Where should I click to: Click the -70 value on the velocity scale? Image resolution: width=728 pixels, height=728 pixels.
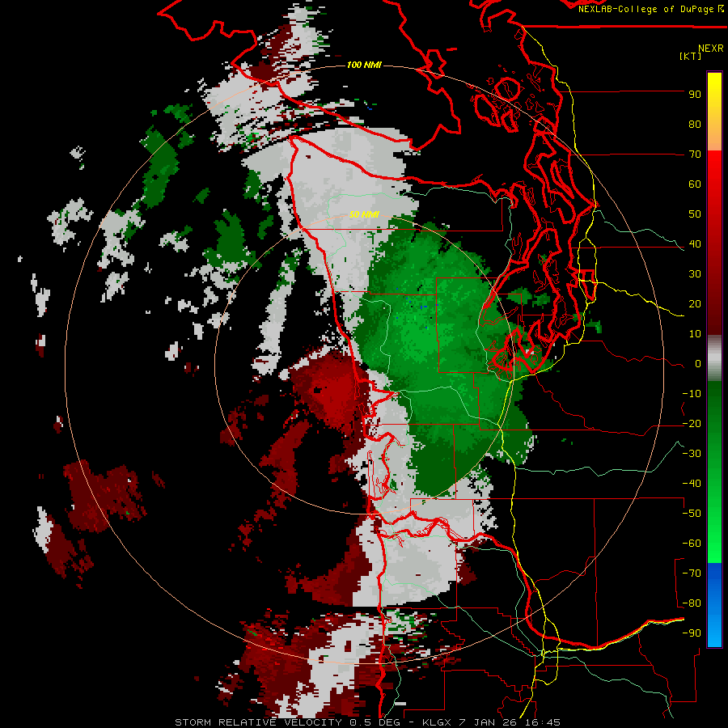(692, 574)
